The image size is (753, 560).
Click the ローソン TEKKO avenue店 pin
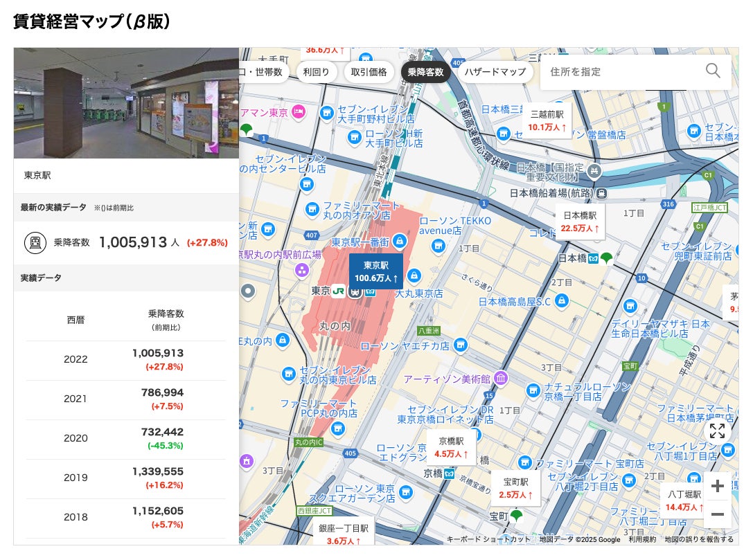click(x=438, y=246)
